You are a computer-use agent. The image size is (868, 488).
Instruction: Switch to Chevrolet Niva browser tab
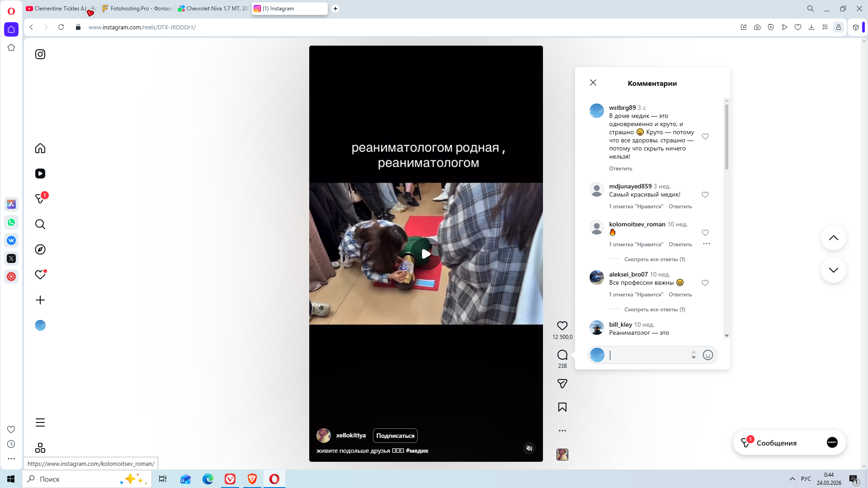tap(213, 9)
